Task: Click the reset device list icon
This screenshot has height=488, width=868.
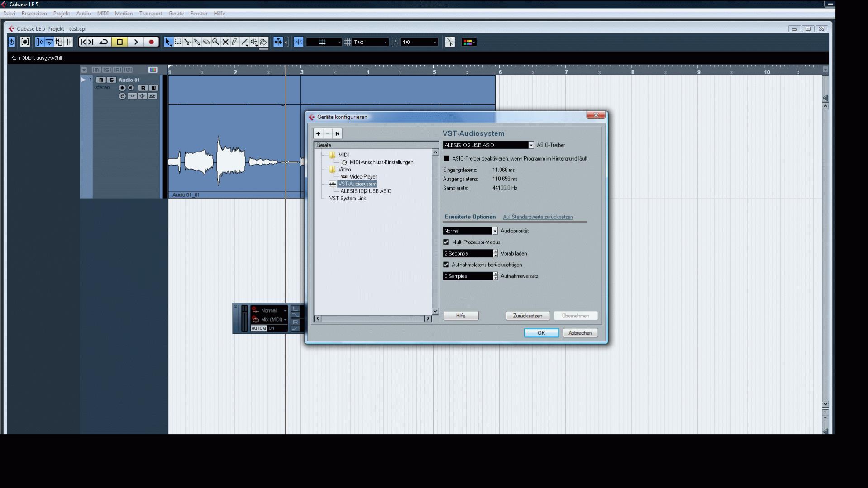Action: [337, 133]
